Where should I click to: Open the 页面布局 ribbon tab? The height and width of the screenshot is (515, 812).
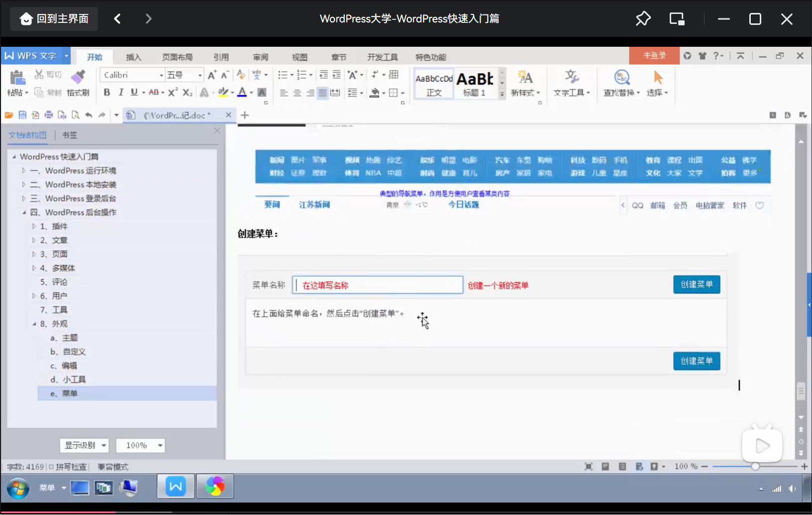[x=177, y=57]
